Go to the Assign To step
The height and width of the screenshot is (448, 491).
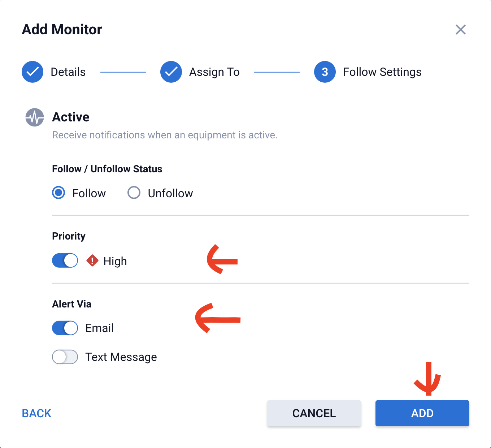[214, 72]
